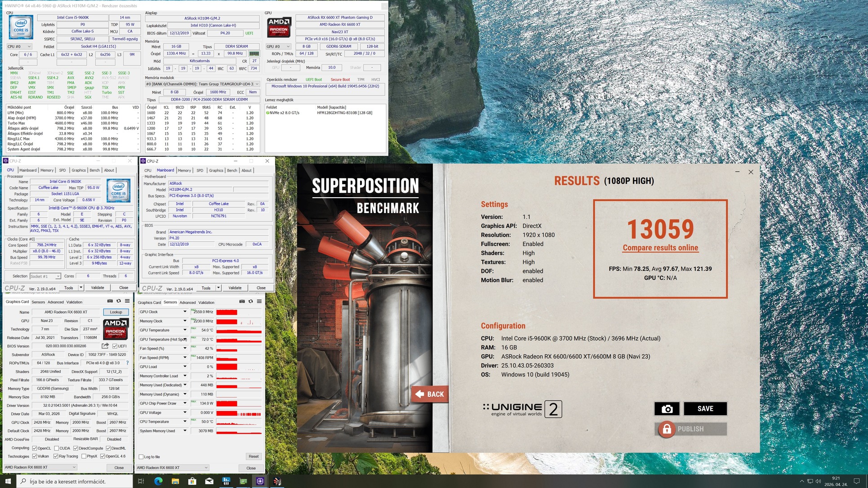Open HWiNFO GPU #0 selector dropdown
This screenshot has height=488, width=868.
pyautogui.click(x=278, y=46)
